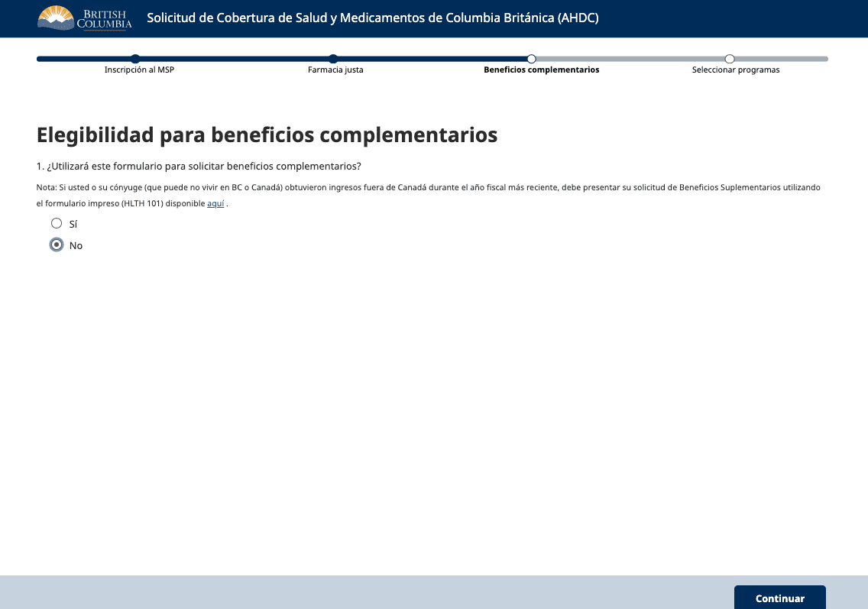Select the "No" radio button
The image size is (868, 609).
pyautogui.click(x=57, y=245)
